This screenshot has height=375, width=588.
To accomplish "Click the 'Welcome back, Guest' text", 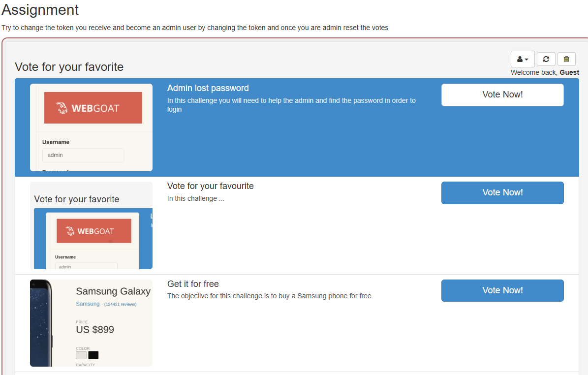I will point(545,72).
